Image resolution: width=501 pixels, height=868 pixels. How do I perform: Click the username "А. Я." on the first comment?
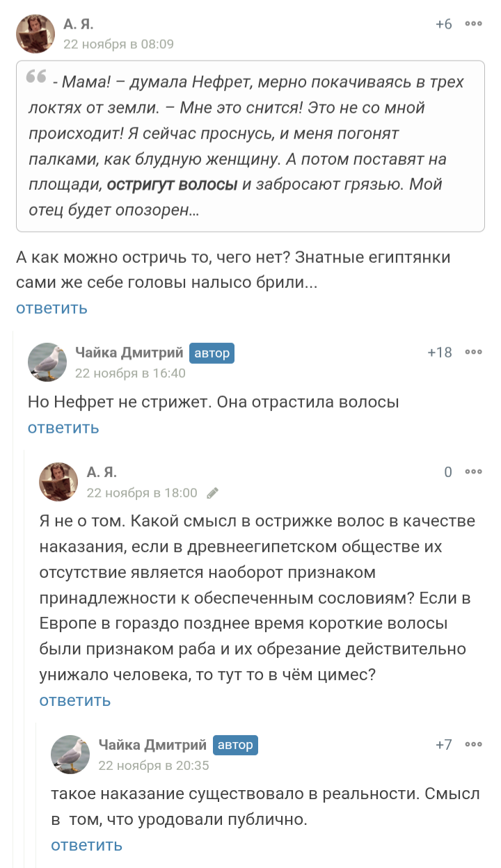78,24
